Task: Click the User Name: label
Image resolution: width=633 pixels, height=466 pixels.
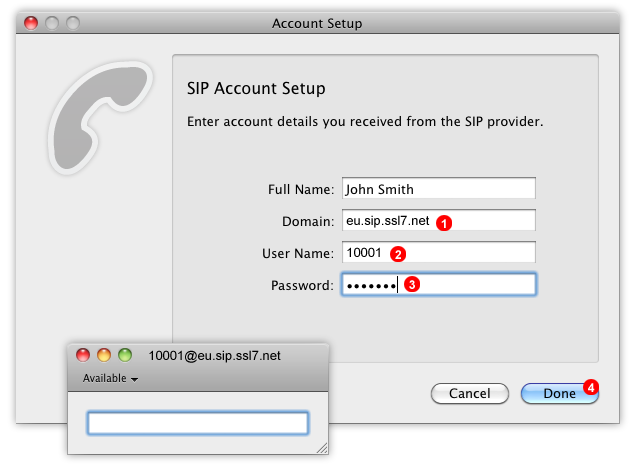Action: coord(298,253)
